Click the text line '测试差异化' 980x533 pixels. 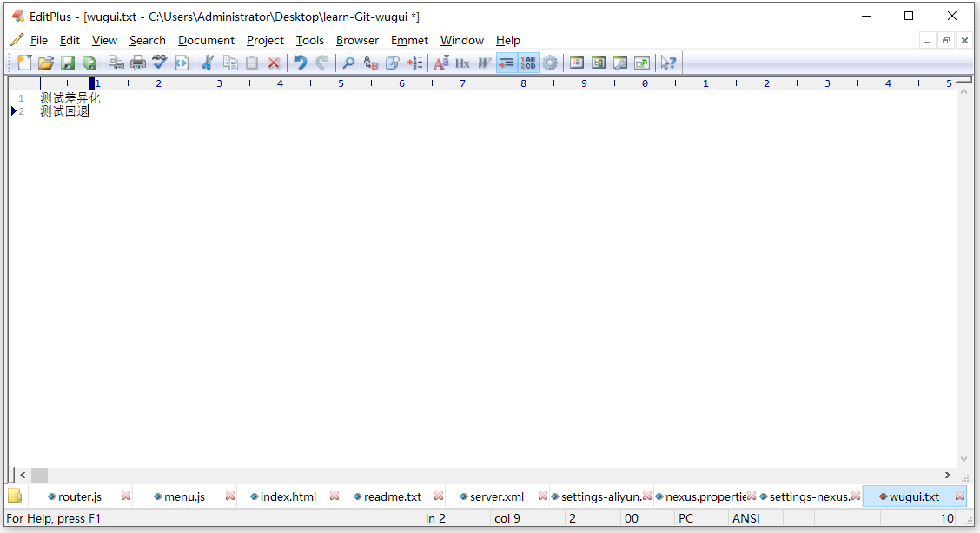[70, 98]
